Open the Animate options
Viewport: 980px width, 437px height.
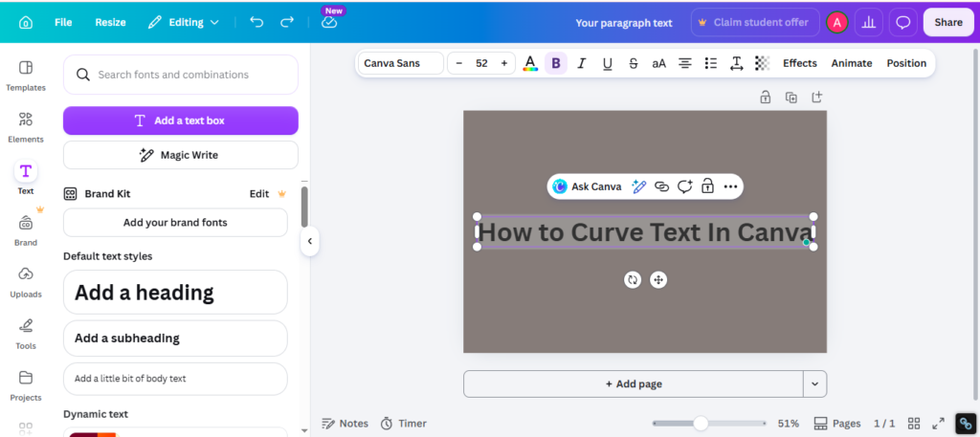(x=851, y=63)
